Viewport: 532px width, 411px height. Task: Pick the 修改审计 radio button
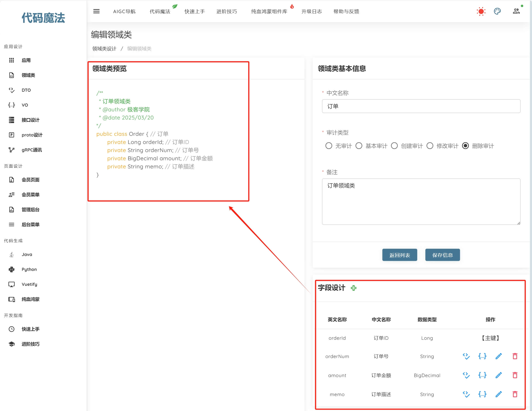pyautogui.click(x=430, y=146)
